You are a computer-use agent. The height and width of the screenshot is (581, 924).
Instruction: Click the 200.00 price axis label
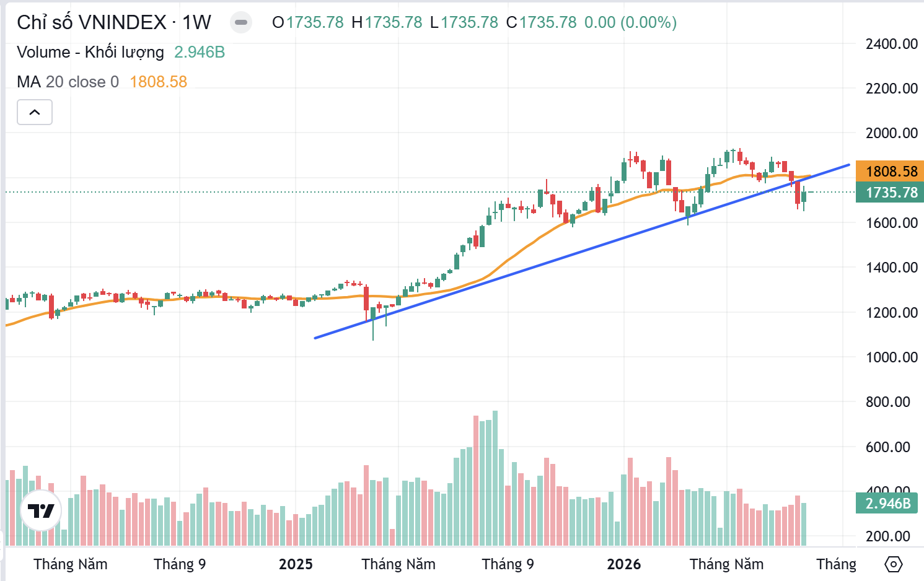(x=888, y=536)
